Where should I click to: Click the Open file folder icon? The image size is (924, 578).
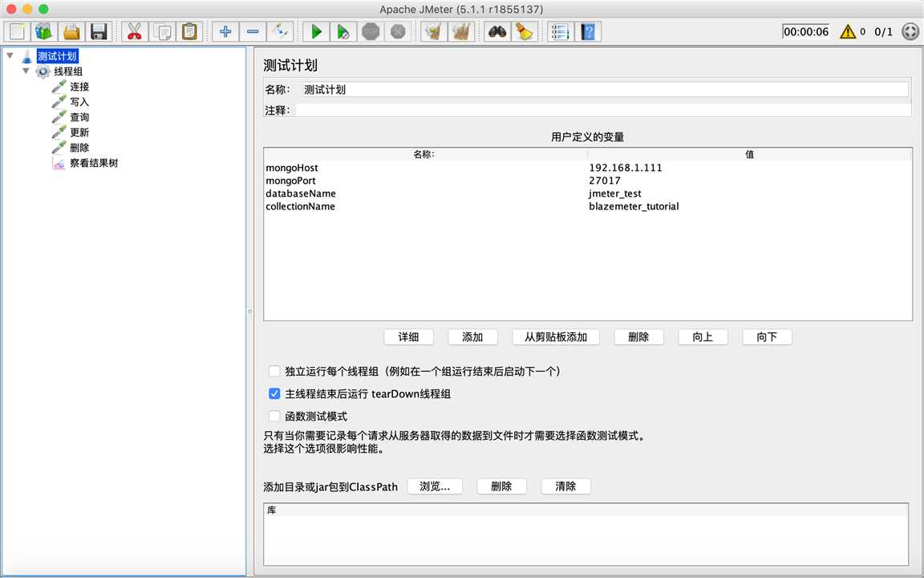tap(71, 31)
